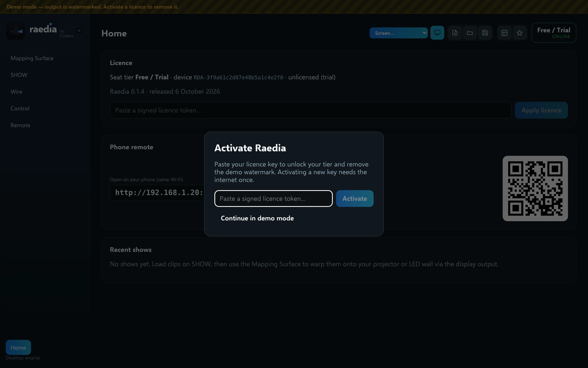
Task: Select the Home tab at the sidebar bottom
Action: click(18, 347)
